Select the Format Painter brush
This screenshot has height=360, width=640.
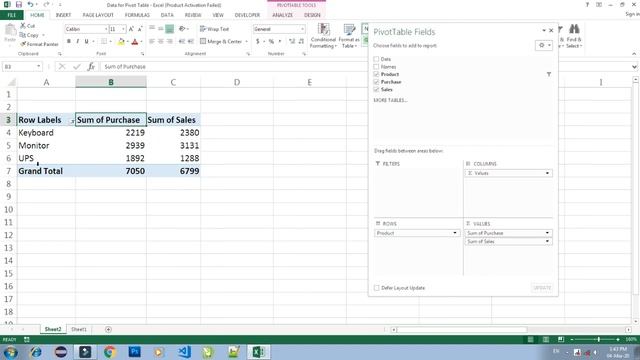pos(23,44)
